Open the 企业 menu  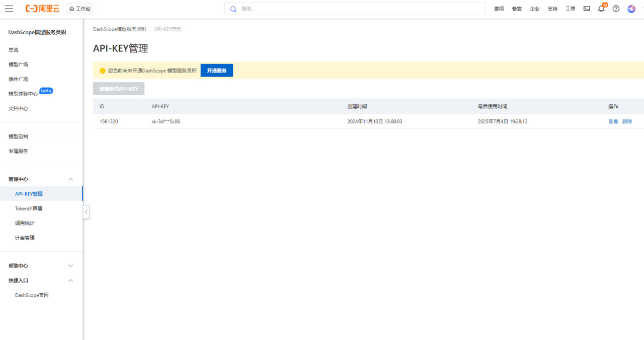535,9
